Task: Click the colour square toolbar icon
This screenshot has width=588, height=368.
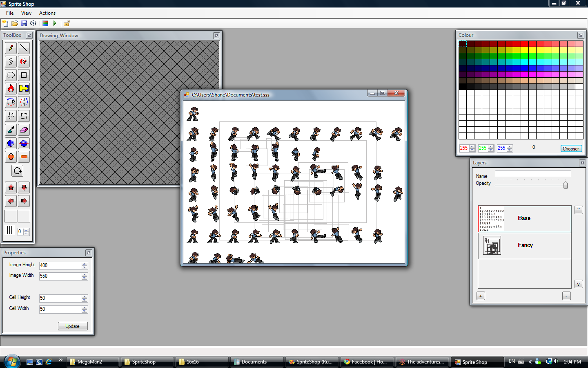Action: click(45, 23)
